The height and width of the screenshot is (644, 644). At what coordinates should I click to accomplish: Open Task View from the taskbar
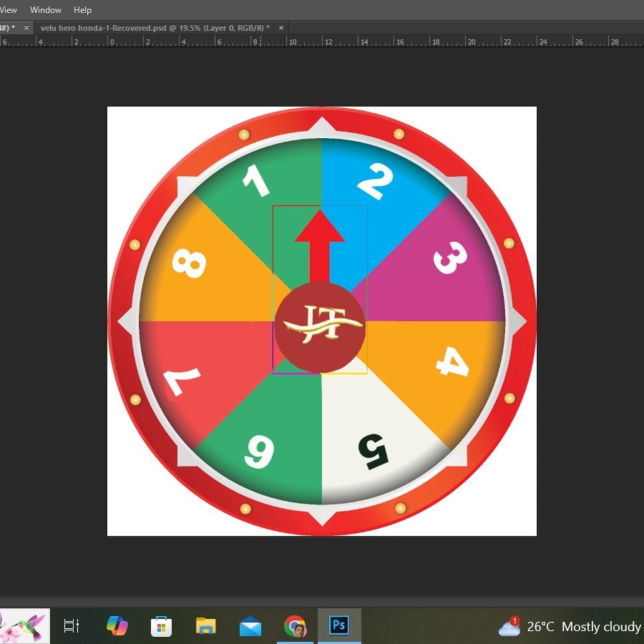pyautogui.click(x=71, y=625)
